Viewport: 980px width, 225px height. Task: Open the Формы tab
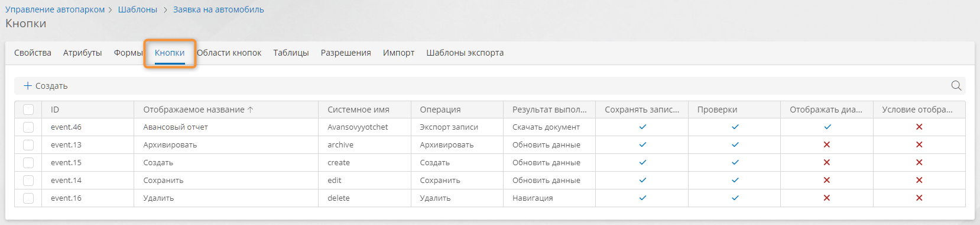click(x=128, y=53)
